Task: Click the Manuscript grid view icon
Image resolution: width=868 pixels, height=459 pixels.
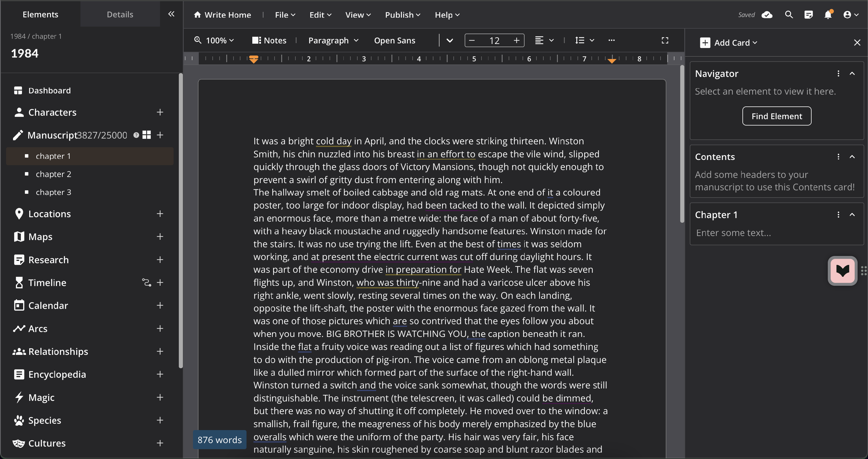Action: (147, 135)
